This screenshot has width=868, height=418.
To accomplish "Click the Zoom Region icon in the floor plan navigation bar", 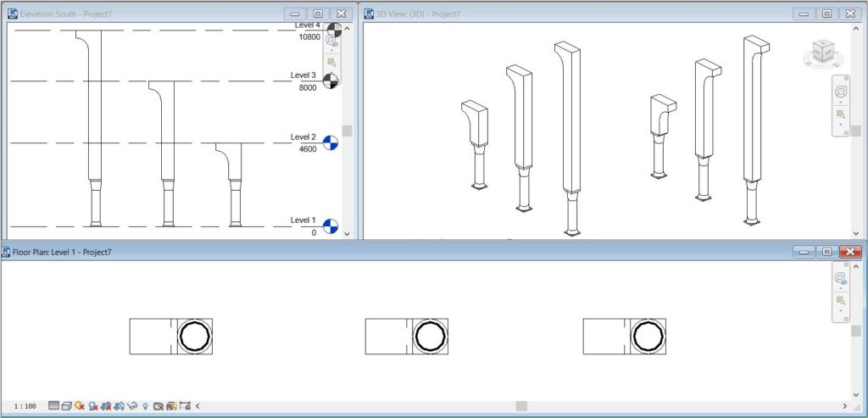I will 841,301.
